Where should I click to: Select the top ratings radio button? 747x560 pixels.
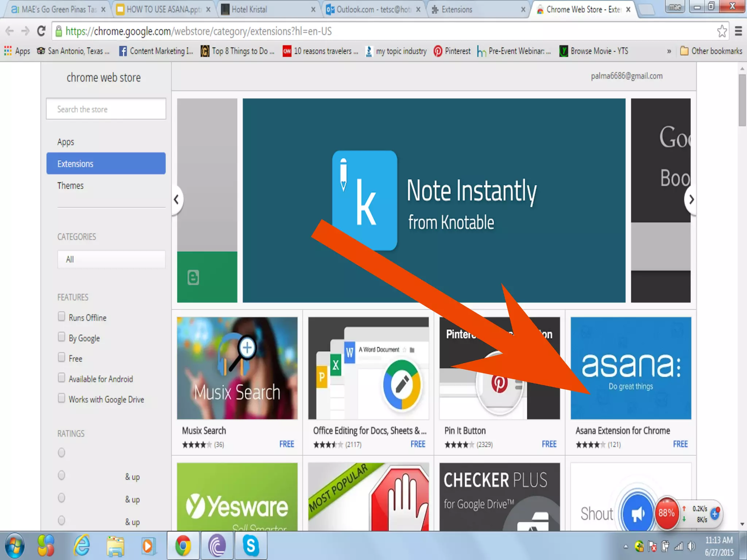62,452
